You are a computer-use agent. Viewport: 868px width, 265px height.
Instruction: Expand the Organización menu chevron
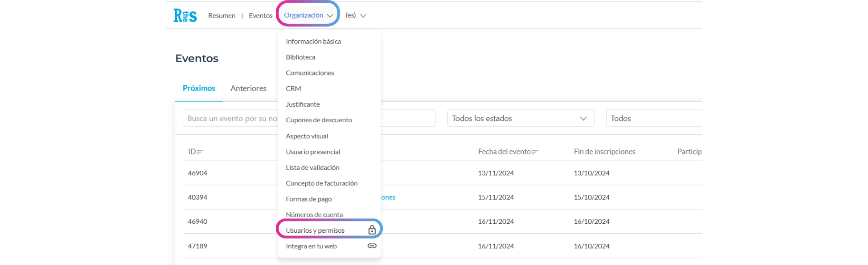click(x=330, y=16)
